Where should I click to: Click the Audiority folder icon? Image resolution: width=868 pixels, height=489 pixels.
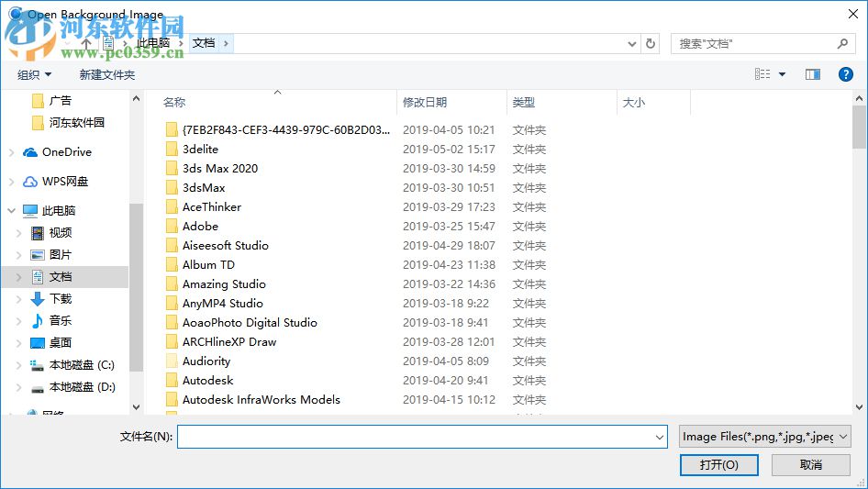pyautogui.click(x=172, y=361)
